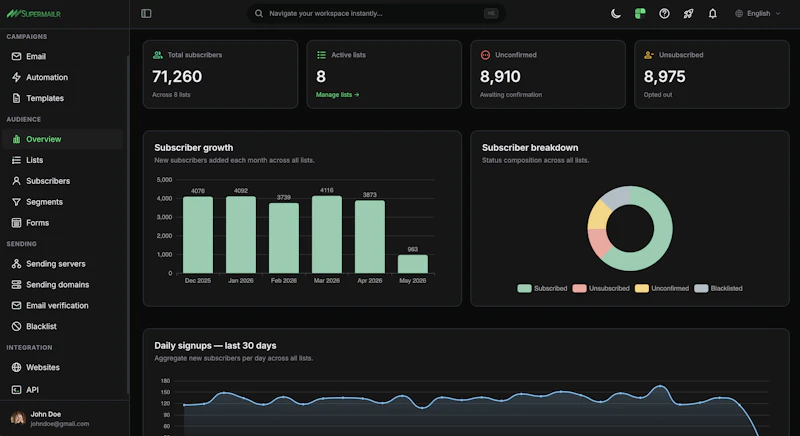Click the Dec 2025 growth bar
800x436 pixels.
[x=198, y=235]
